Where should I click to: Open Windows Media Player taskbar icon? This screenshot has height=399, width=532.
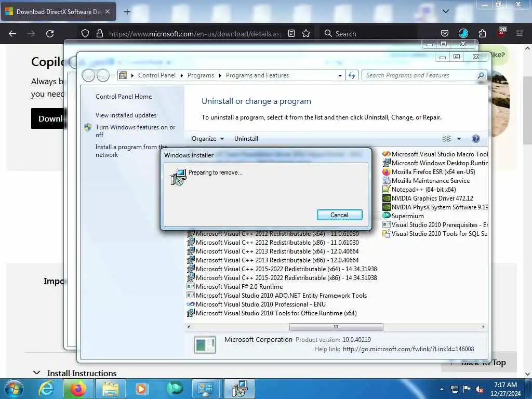(x=141, y=389)
